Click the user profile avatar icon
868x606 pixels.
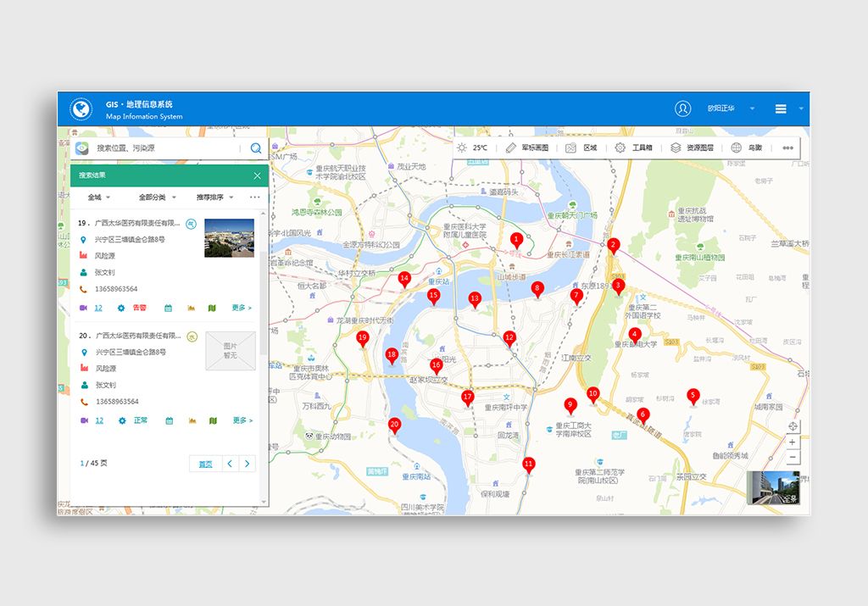point(682,108)
